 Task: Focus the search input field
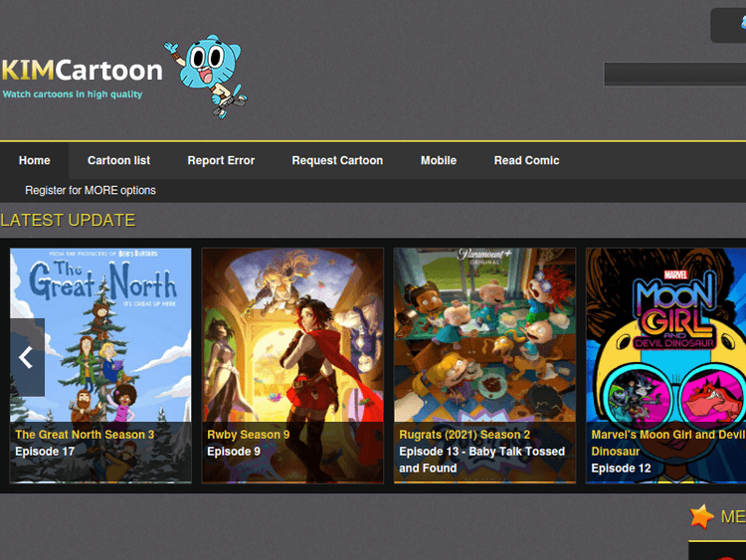coord(674,75)
